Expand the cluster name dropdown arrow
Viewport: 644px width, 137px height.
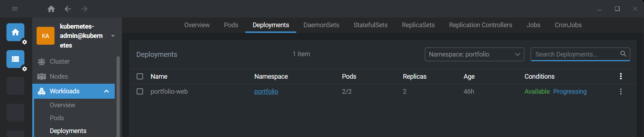pos(113,36)
